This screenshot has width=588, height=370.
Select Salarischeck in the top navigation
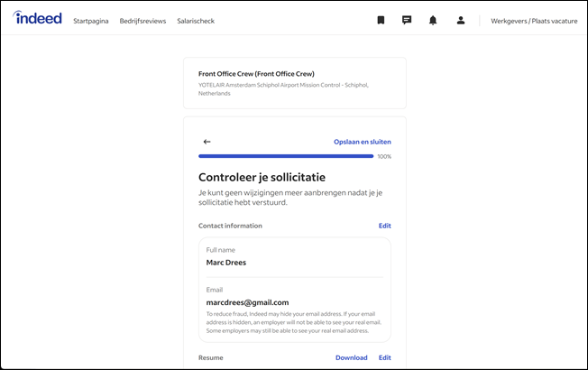pyautogui.click(x=197, y=21)
